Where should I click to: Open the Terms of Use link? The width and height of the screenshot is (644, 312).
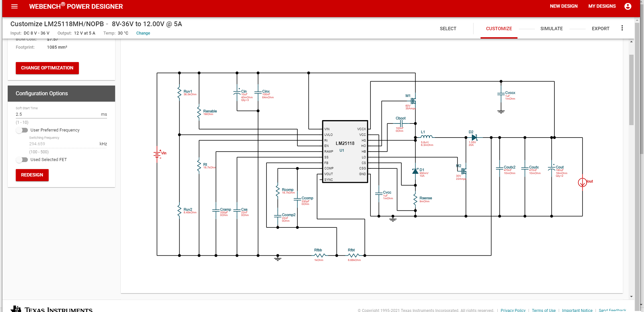pyautogui.click(x=544, y=310)
